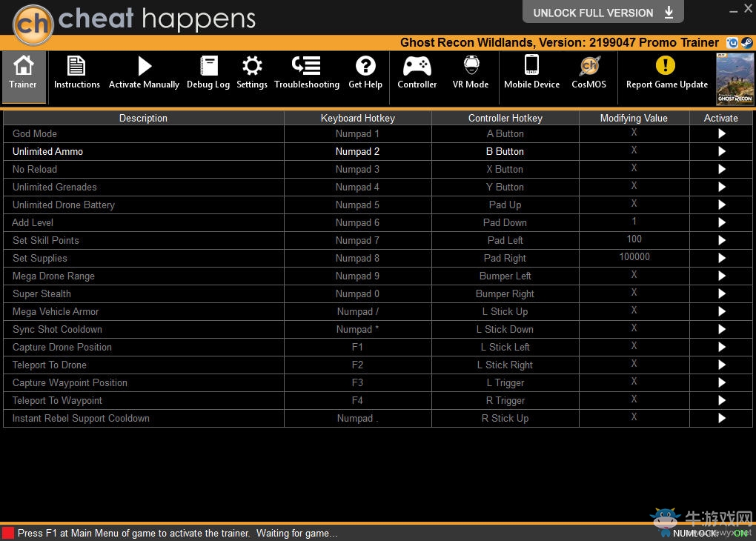Open the Settings gear
Image resolution: width=756 pixels, height=541 pixels.
(x=252, y=73)
